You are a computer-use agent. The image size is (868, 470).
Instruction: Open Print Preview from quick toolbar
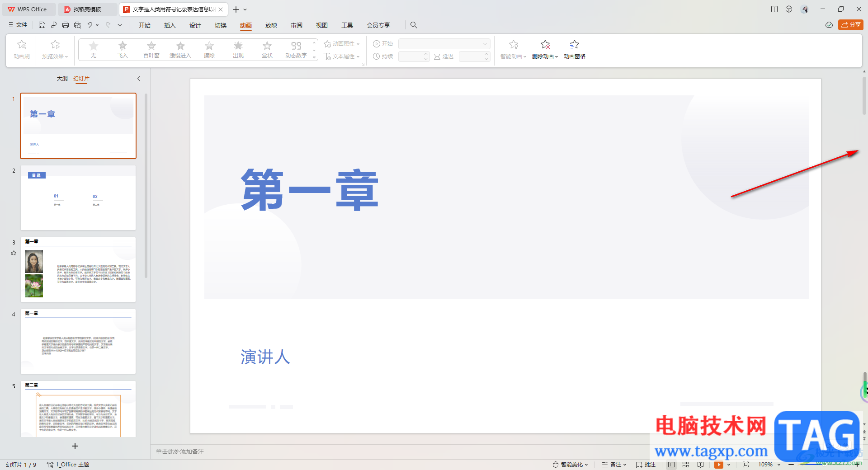(77, 25)
